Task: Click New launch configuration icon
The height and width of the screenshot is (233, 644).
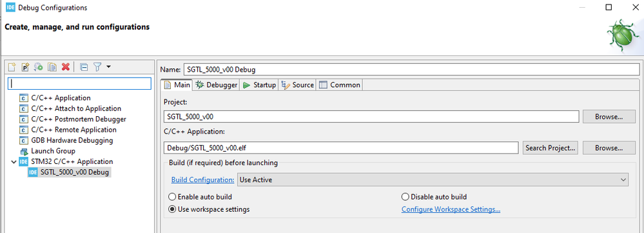Action: (12, 67)
